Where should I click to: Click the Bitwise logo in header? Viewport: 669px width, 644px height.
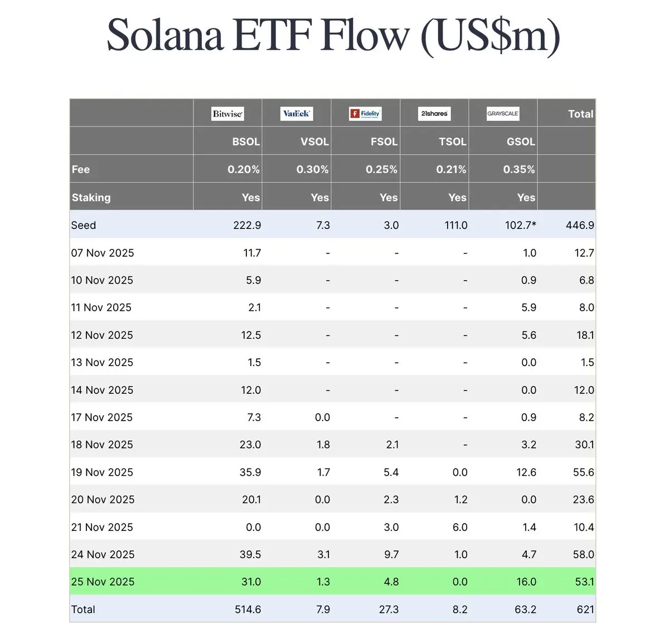(227, 114)
